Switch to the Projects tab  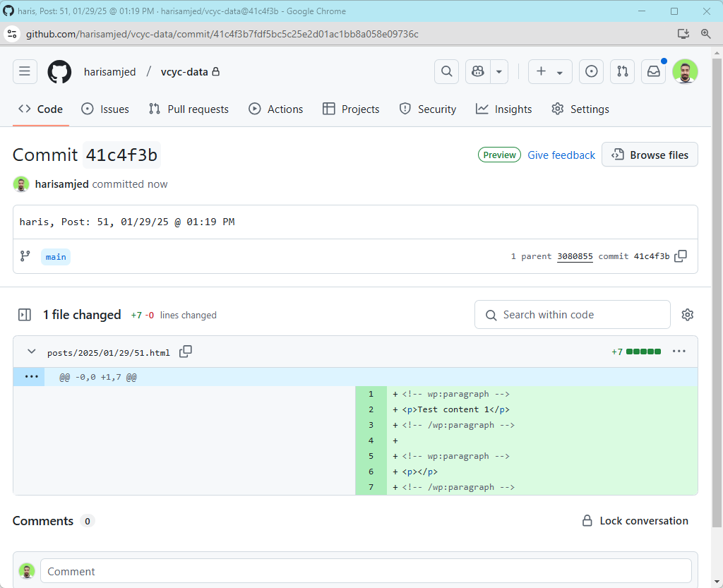[351, 109]
